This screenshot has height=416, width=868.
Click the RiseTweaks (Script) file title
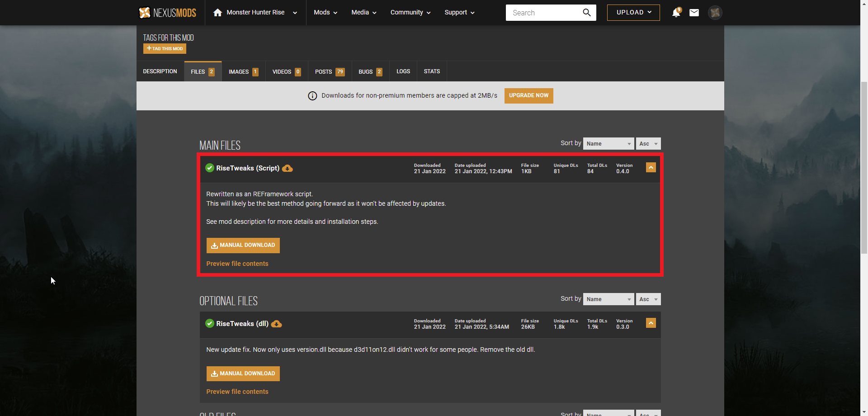(x=248, y=168)
